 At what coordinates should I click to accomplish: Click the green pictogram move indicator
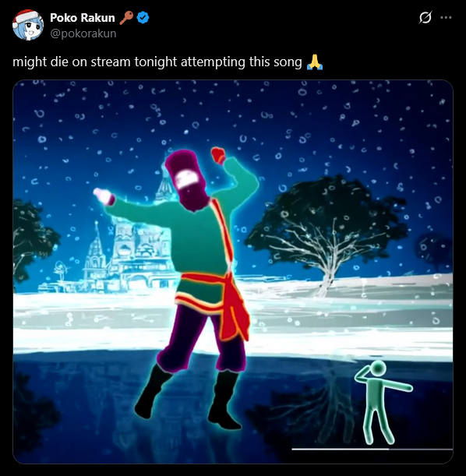(383, 402)
